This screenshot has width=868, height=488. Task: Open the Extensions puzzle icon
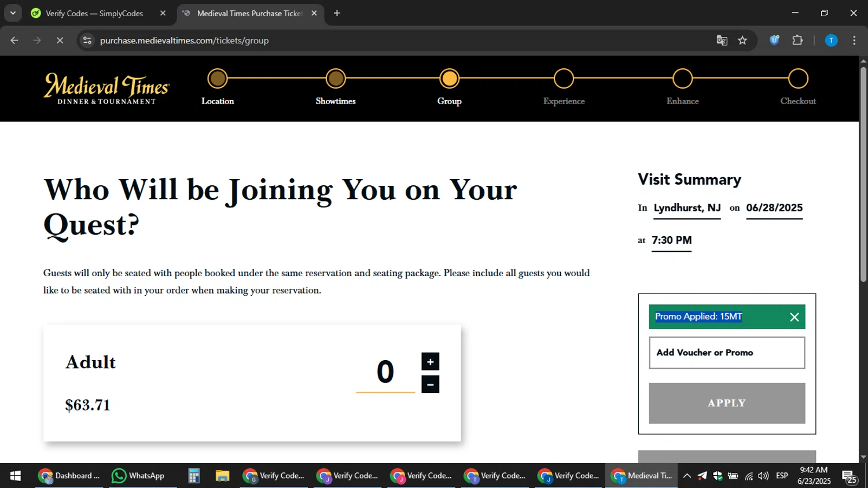pos(797,41)
